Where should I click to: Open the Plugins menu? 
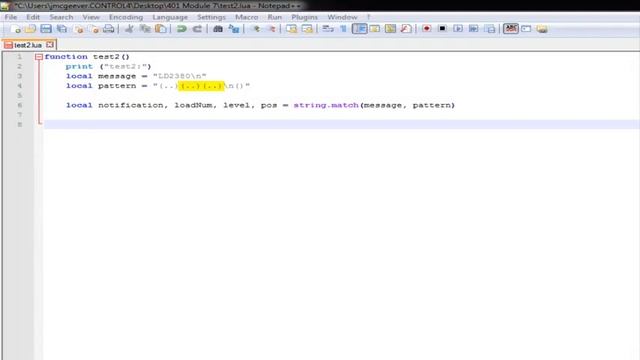[x=304, y=17]
